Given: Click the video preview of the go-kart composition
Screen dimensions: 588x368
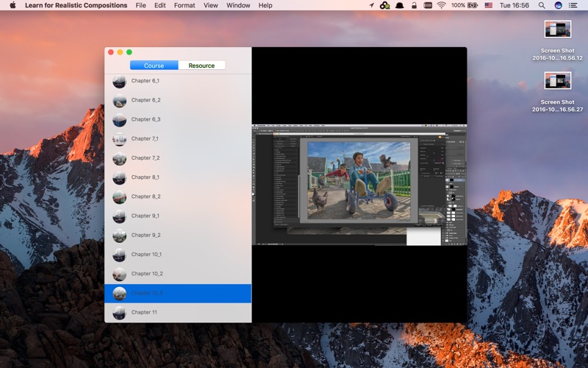Looking at the screenshot, I should [359, 185].
